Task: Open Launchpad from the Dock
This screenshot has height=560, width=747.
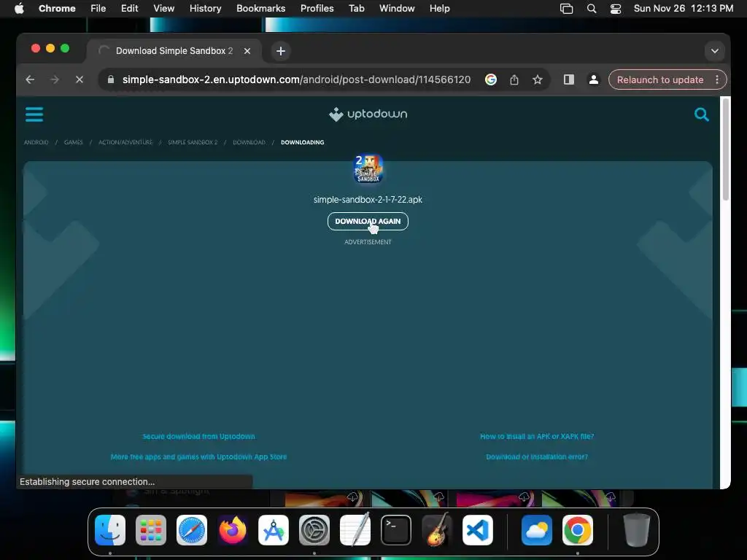Action: coord(151,530)
